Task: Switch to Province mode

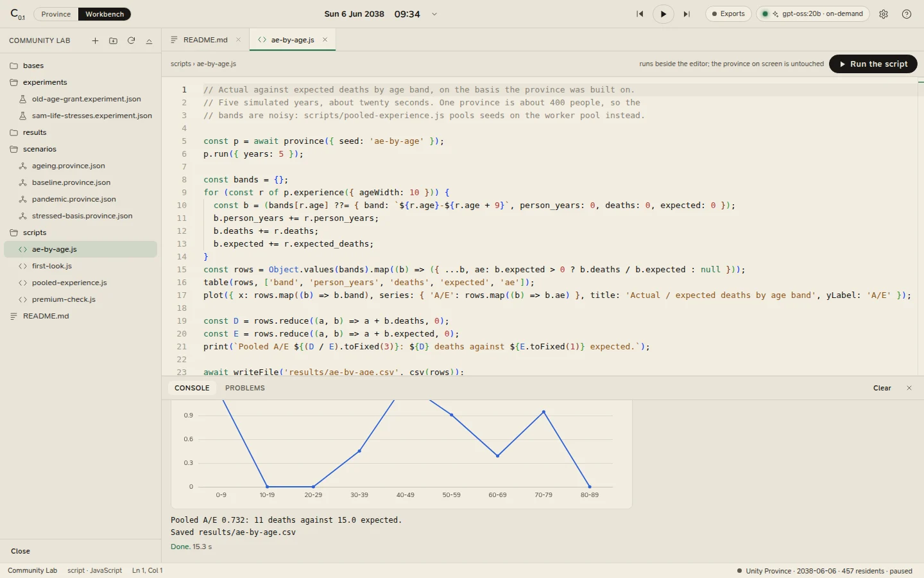Action: pyautogui.click(x=56, y=14)
